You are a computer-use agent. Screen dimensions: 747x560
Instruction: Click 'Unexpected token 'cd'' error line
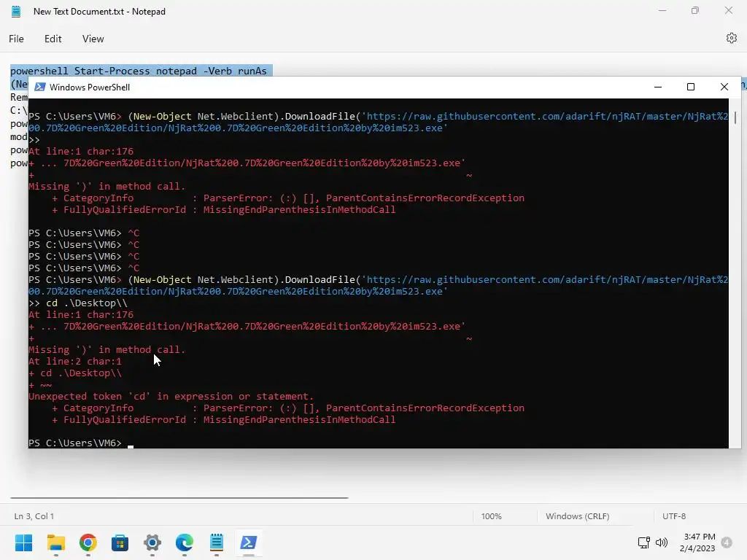(x=171, y=396)
